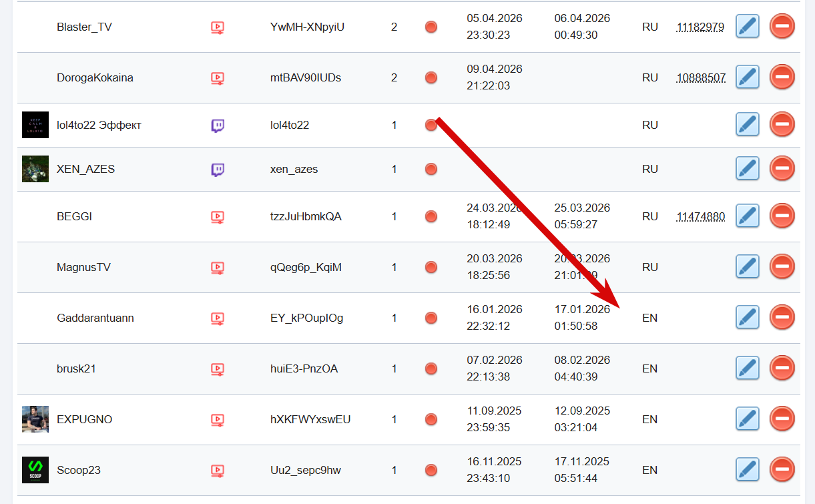Select the stream ID mtBAV90IUDs
The width and height of the screenshot is (815, 504).
[306, 77]
